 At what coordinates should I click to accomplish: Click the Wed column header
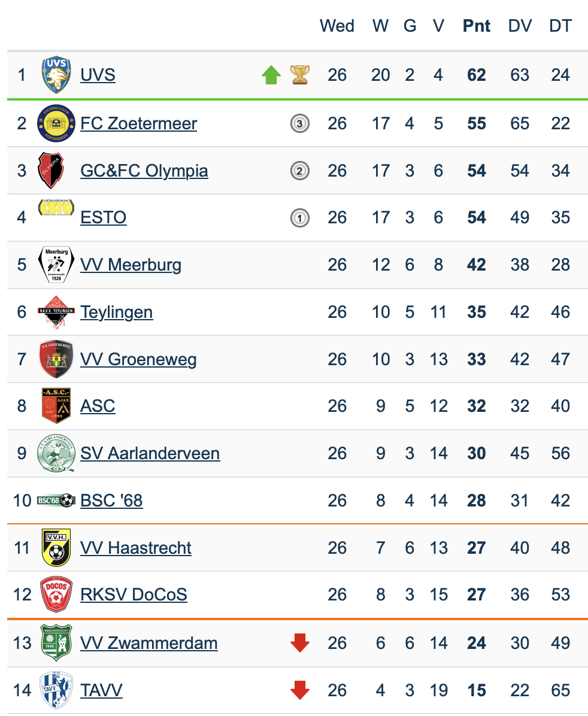(x=337, y=26)
